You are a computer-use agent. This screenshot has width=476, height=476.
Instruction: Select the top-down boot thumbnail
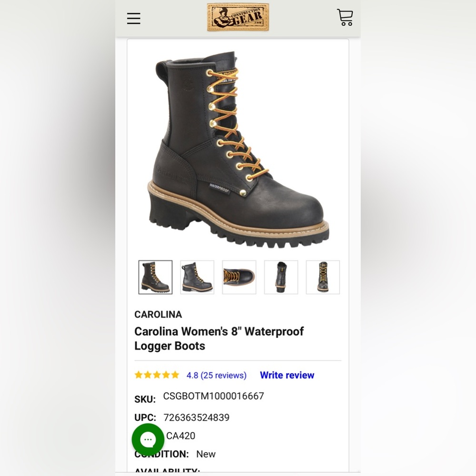point(239,277)
